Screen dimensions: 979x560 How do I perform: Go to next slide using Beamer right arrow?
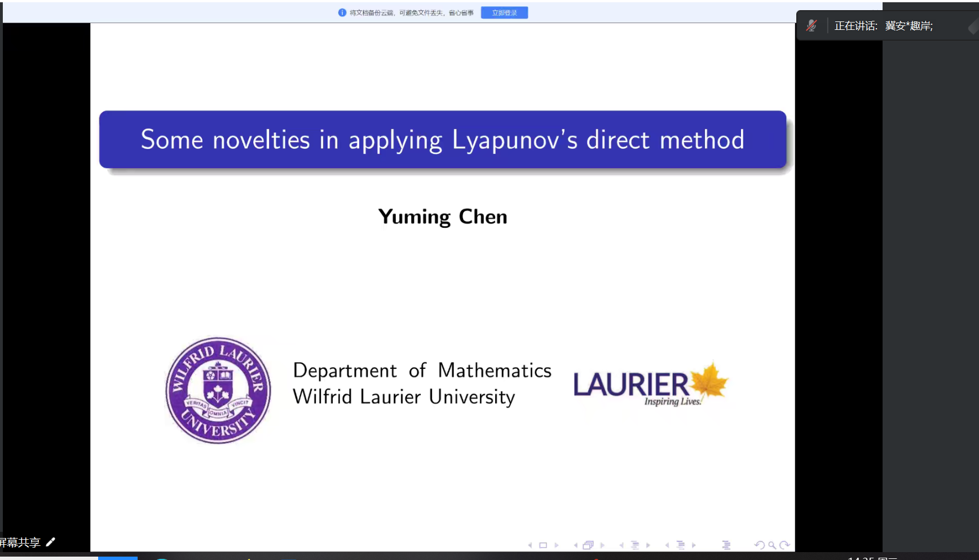557,545
